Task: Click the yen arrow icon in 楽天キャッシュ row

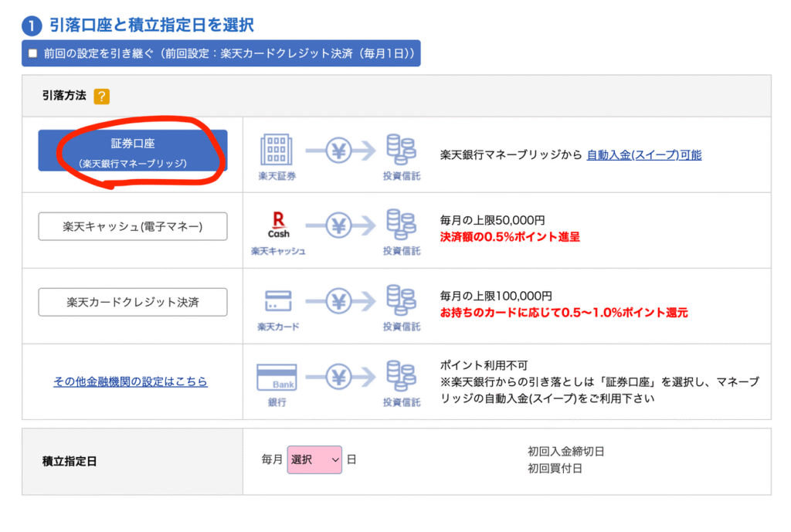Action: click(340, 225)
